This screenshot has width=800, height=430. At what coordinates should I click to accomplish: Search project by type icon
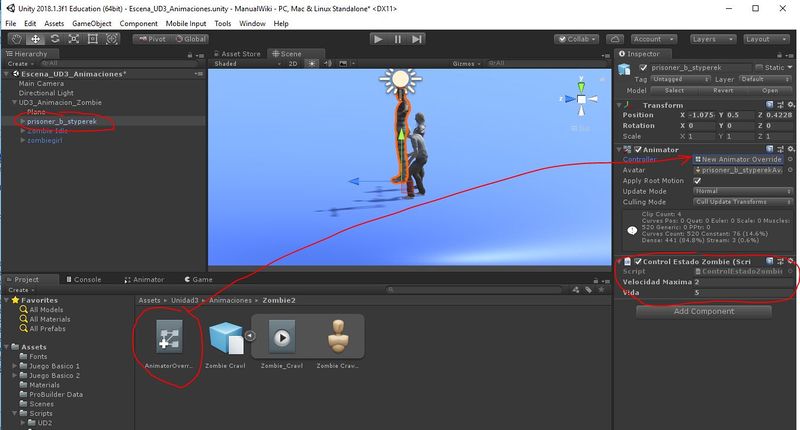576,290
